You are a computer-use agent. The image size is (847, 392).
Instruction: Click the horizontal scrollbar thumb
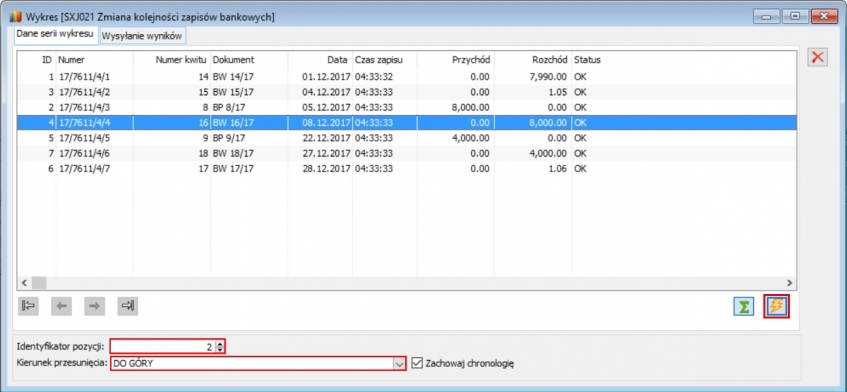(39, 282)
